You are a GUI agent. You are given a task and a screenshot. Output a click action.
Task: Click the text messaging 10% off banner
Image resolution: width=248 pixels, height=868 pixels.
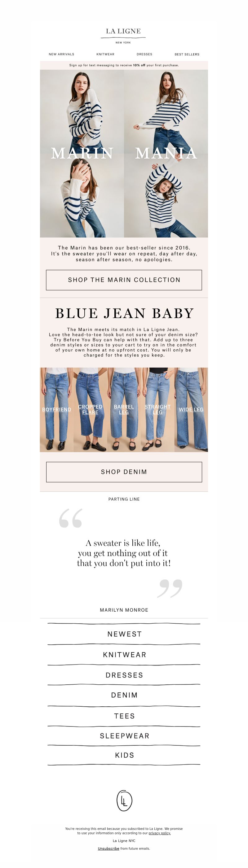tap(124, 65)
